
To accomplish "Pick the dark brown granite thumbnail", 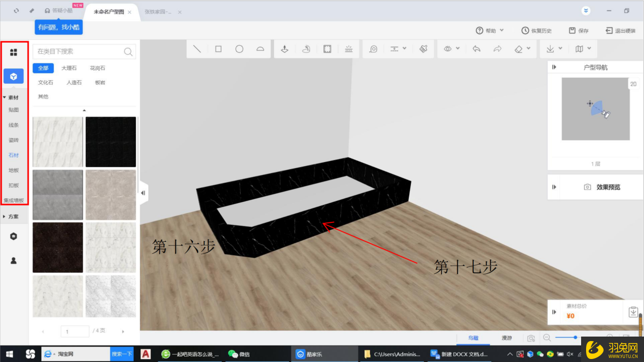I will coord(58,247).
